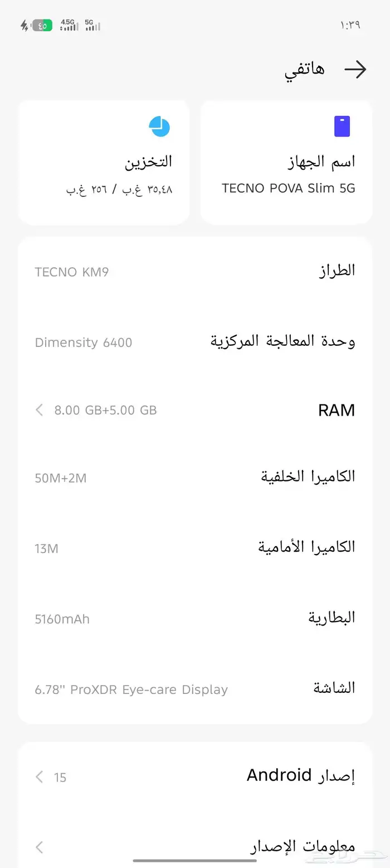Expand RAM details via its chevron

tap(39, 410)
